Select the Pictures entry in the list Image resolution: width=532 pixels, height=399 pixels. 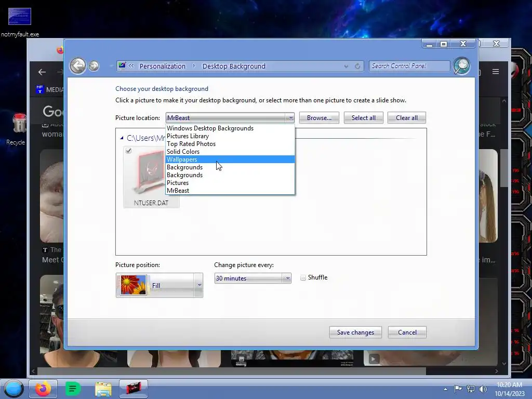[230, 183]
